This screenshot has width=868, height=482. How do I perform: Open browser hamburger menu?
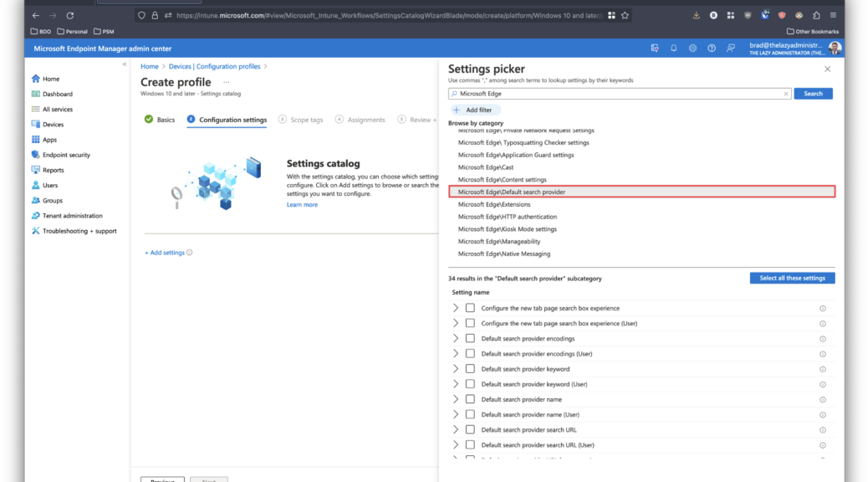tap(833, 16)
